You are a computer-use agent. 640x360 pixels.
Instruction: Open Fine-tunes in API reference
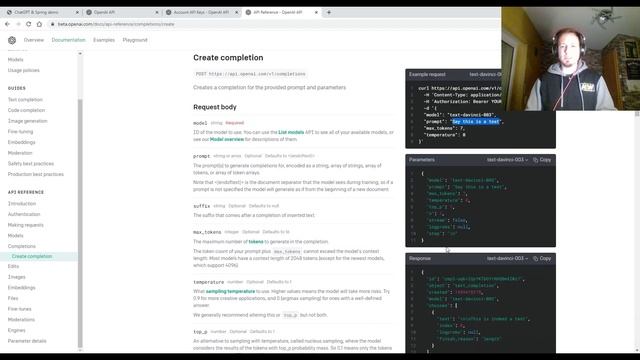coord(20,309)
